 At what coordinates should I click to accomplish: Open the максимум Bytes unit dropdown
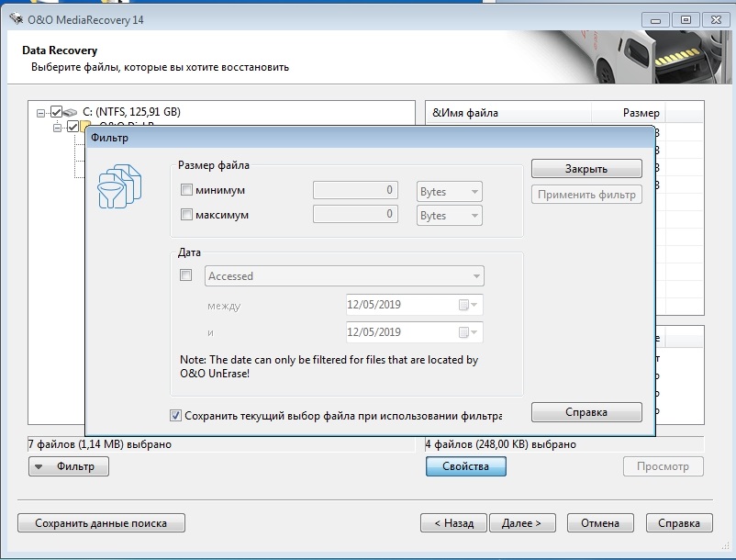pyautogui.click(x=449, y=216)
